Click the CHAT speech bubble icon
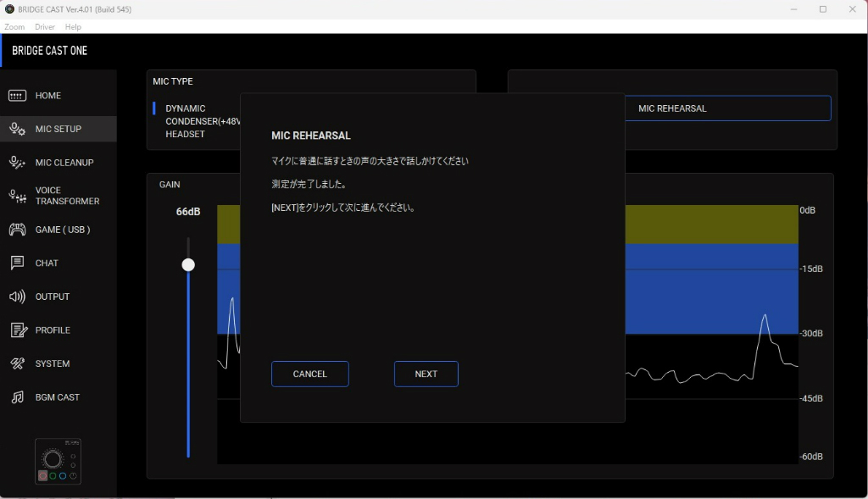This screenshot has width=868, height=499. point(17,263)
